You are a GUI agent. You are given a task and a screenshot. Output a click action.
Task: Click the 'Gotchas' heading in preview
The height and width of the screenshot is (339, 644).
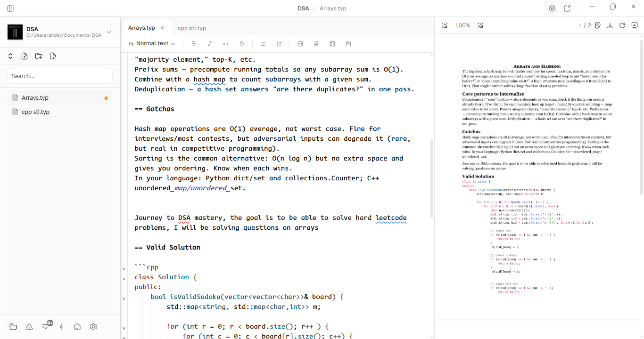tap(471, 131)
